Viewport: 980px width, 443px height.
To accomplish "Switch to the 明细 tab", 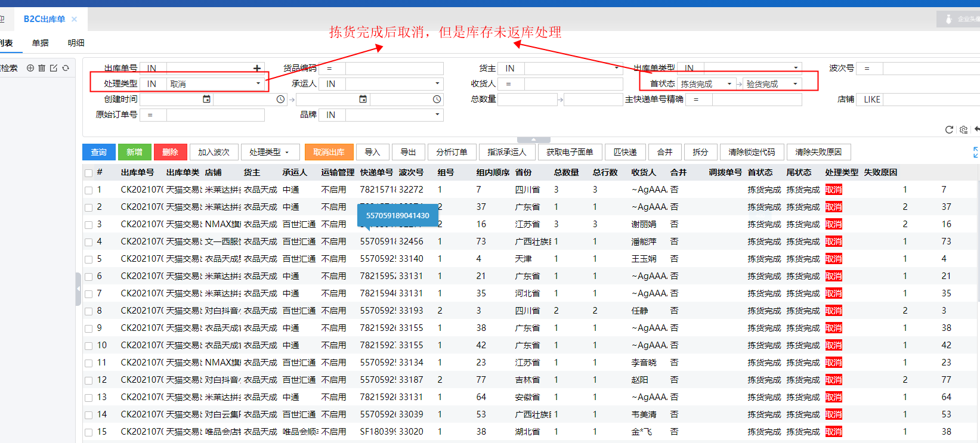I will tap(76, 43).
